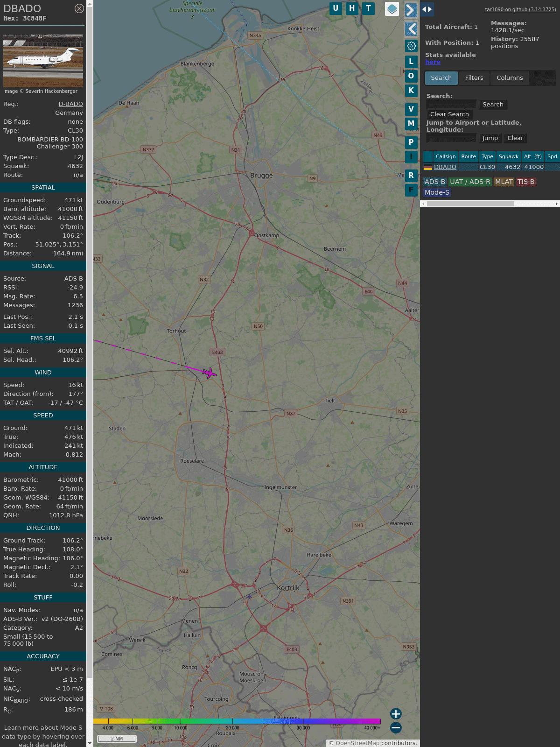Screen dimensions: 560x747
Task: Toggle the P map button
Action: (411, 142)
